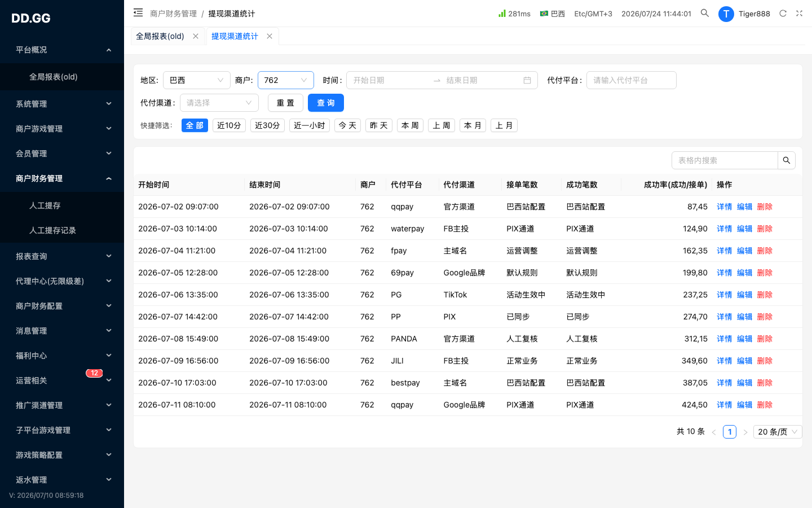Click the refresh icon beside Tiger888
Screen dimensions: 812x508
coord(783,14)
